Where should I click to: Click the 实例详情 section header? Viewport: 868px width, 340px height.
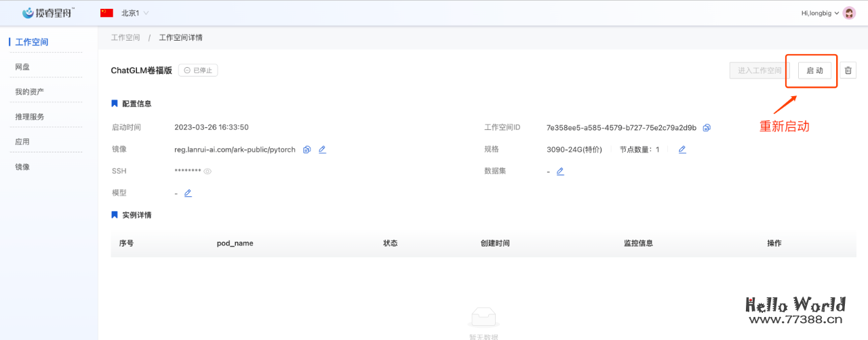[x=136, y=215]
